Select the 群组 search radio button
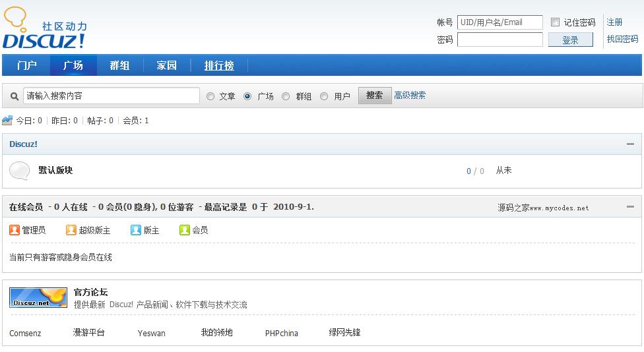 (286, 96)
